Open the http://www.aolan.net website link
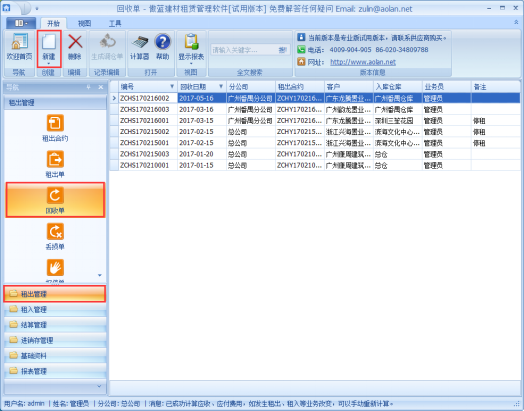Viewport: 524px width, 411px height. (x=363, y=62)
